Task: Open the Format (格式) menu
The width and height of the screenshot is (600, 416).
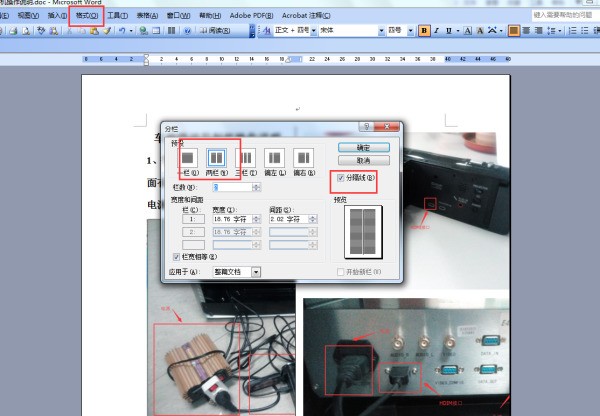Action: click(x=86, y=16)
